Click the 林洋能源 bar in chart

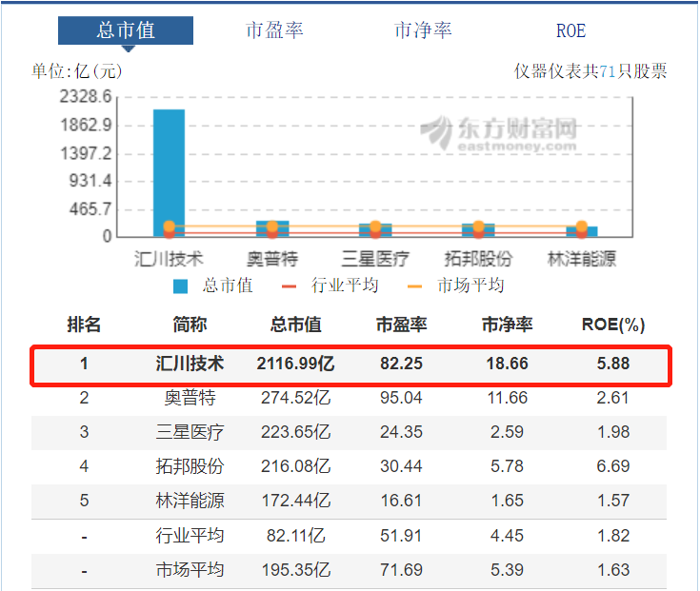pyautogui.click(x=581, y=231)
